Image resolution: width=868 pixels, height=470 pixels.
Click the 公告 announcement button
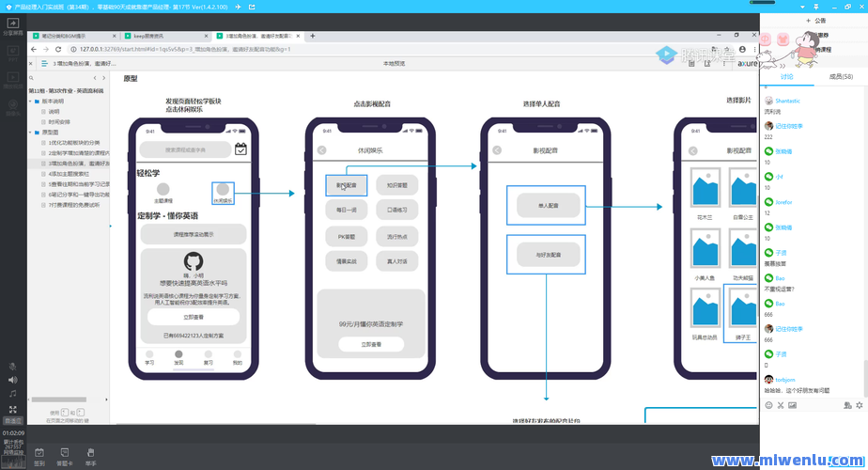(x=815, y=20)
